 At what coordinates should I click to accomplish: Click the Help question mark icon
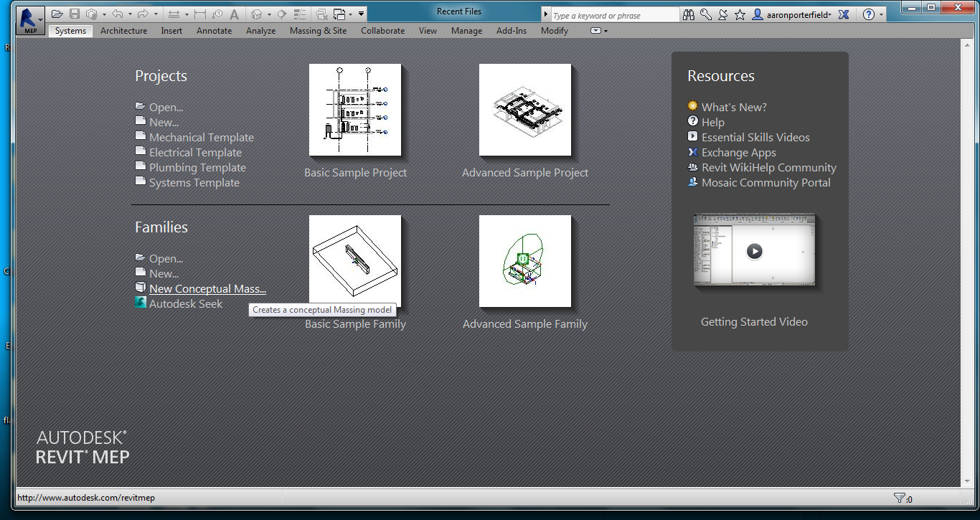click(x=869, y=14)
